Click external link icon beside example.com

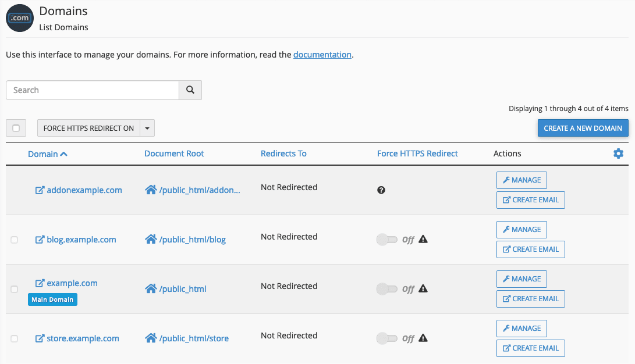(40, 283)
